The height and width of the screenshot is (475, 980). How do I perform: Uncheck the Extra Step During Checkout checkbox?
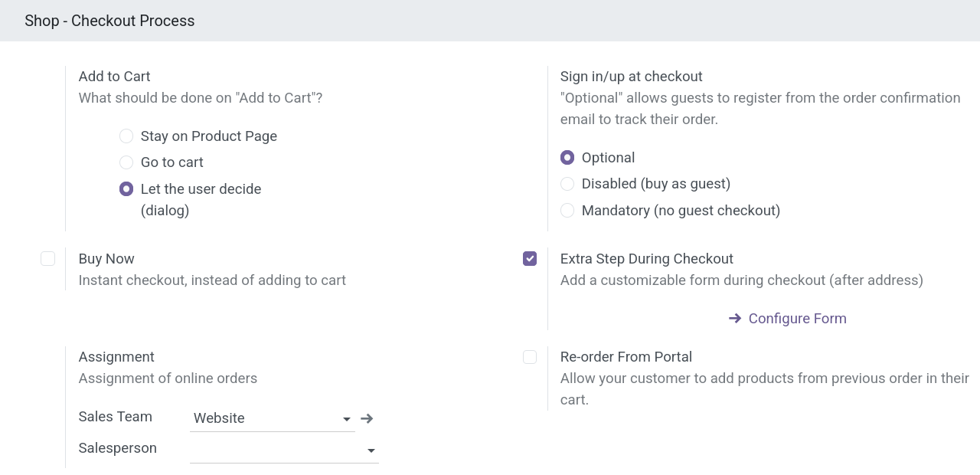[530, 259]
